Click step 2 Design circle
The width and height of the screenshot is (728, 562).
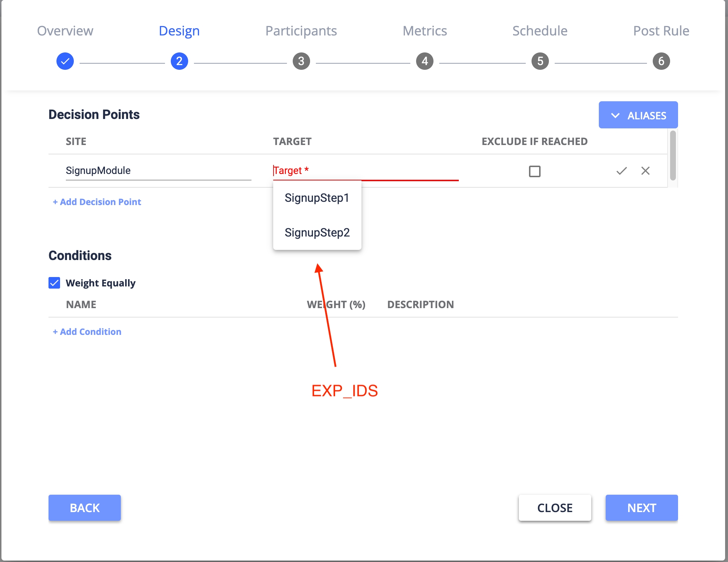pos(179,61)
